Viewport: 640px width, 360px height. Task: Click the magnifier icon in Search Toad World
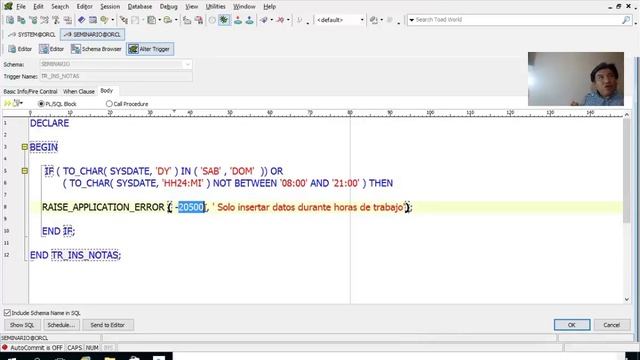pos(626,20)
